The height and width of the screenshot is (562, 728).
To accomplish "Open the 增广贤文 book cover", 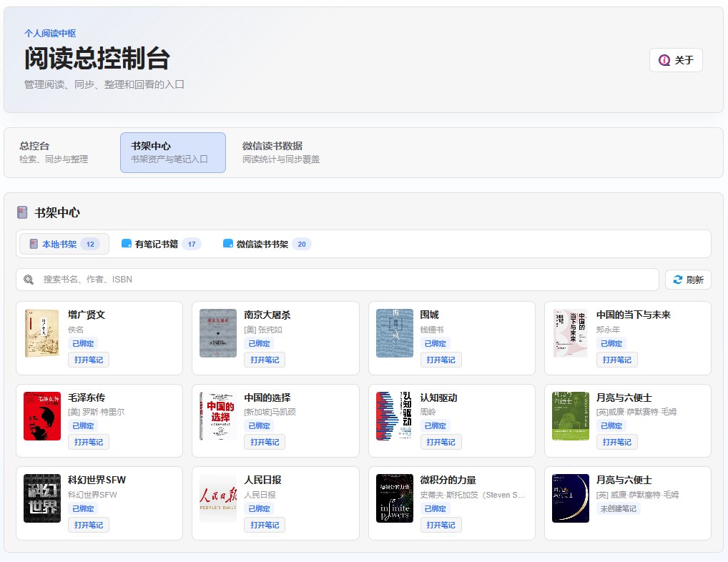I will [x=42, y=332].
